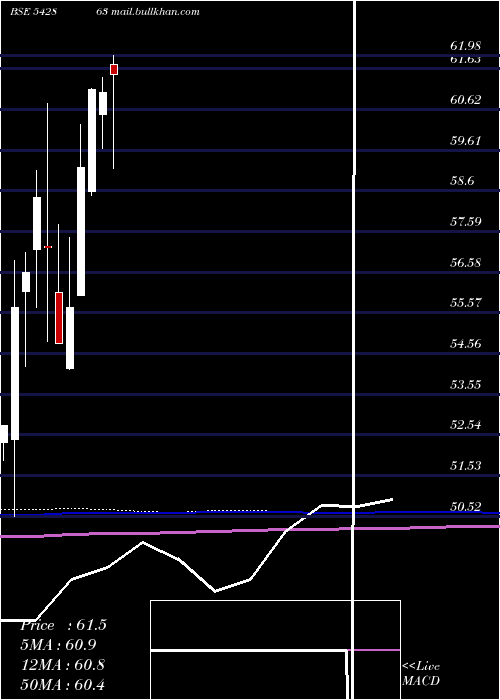Click the 59.61 price axis label
This screenshot has width=500, height=700.
click(x=466, y=141)
